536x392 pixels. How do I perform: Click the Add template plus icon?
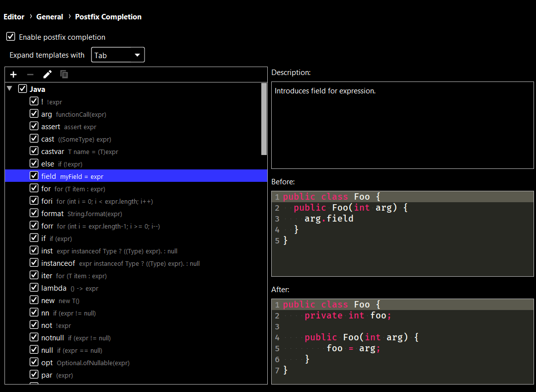(x=13, y=75)
